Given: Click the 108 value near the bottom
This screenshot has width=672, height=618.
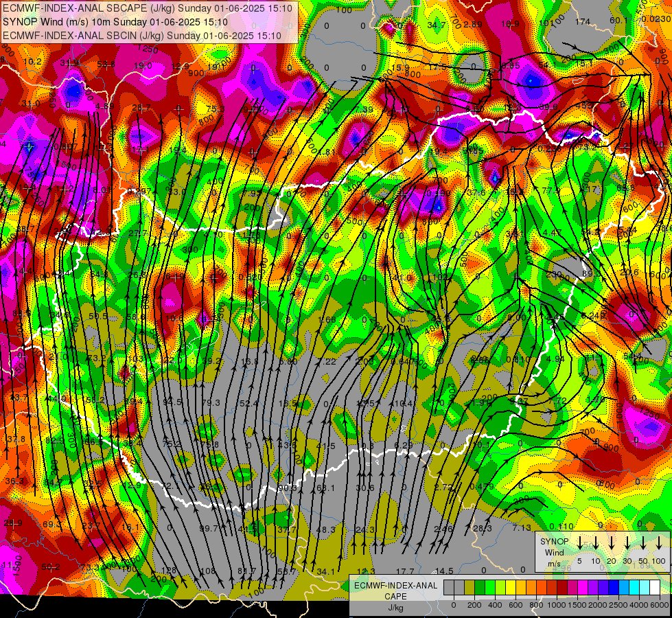Looking at the screenshot, I should (208, 571).
